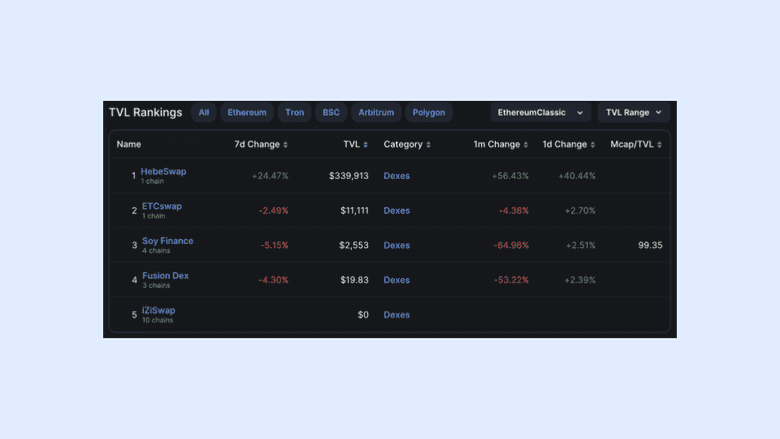
Task: Open iZiSwap protocol details
Action: (x=158, y=310)
